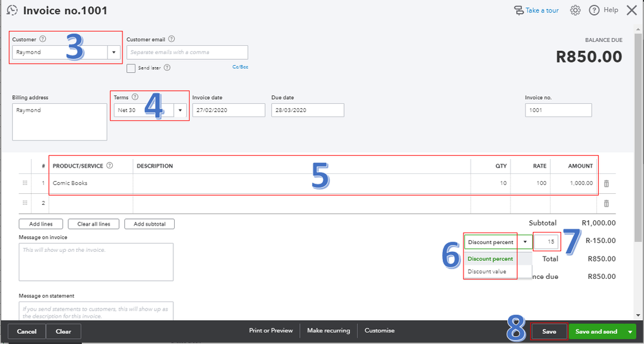
Task: Click Make recurring
Action: (329, 330)
